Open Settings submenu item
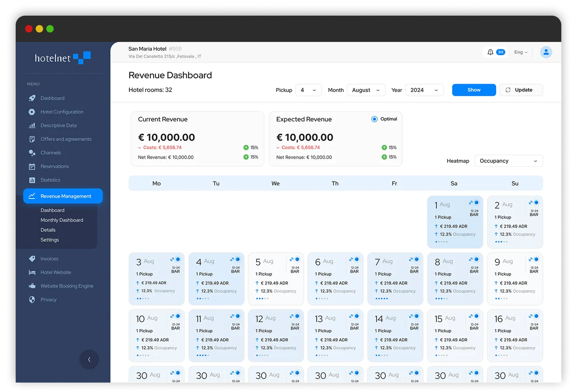Image resolution: width=577 pixels, height=392 pixels. click(x=49, y=240)
